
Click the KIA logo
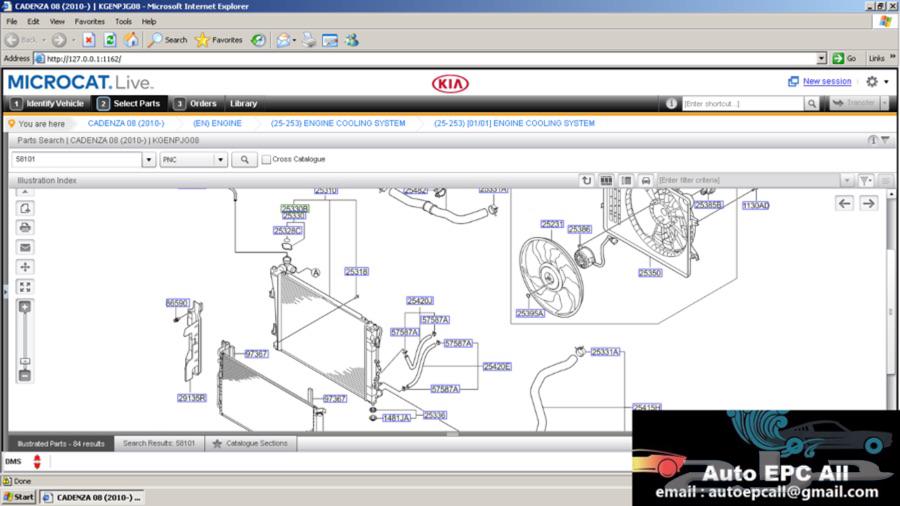point(450,84)
